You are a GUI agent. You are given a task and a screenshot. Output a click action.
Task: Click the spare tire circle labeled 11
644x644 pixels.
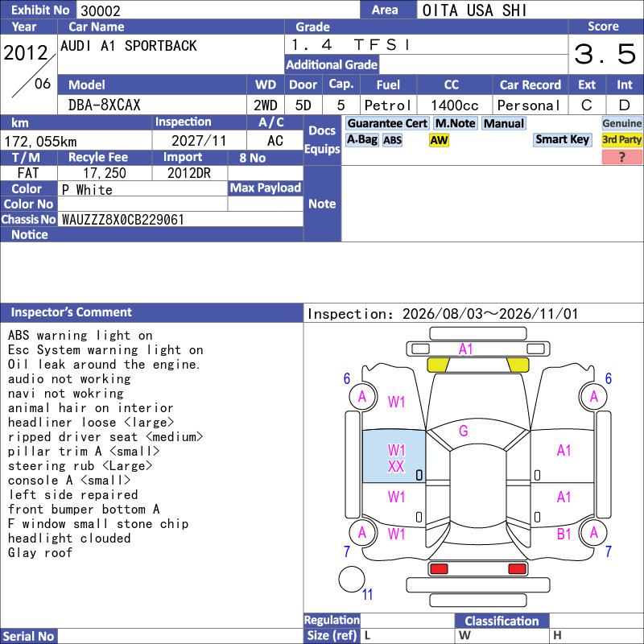point(352,579)
